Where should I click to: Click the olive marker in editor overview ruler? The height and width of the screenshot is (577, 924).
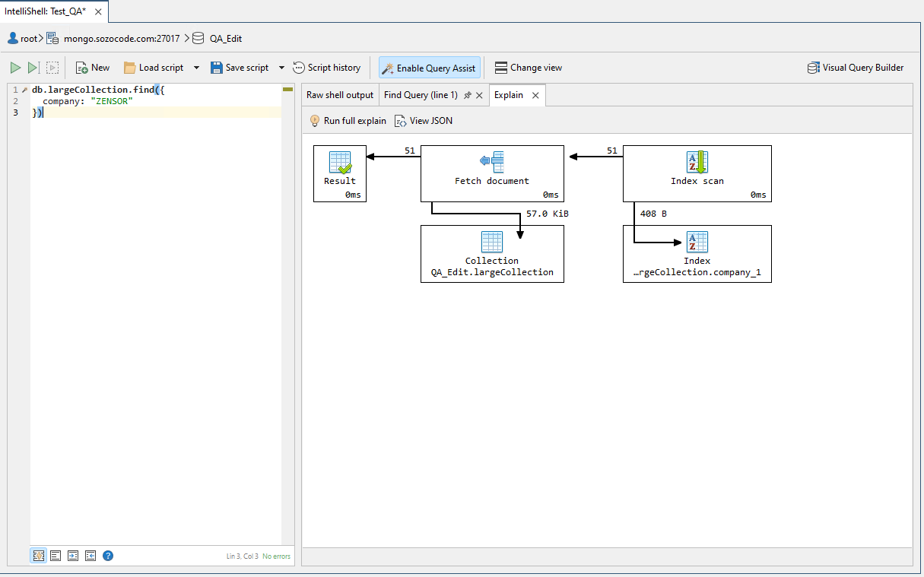pos(287,90)
